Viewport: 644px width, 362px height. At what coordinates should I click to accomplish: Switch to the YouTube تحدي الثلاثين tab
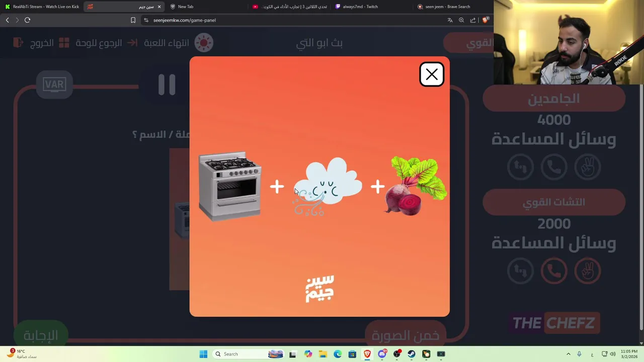pos(289,7)
